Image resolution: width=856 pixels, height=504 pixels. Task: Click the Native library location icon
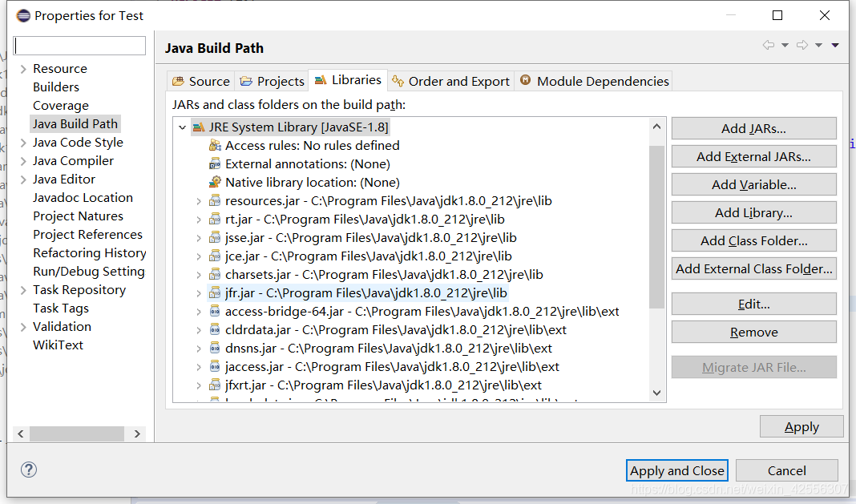point(214,182)
